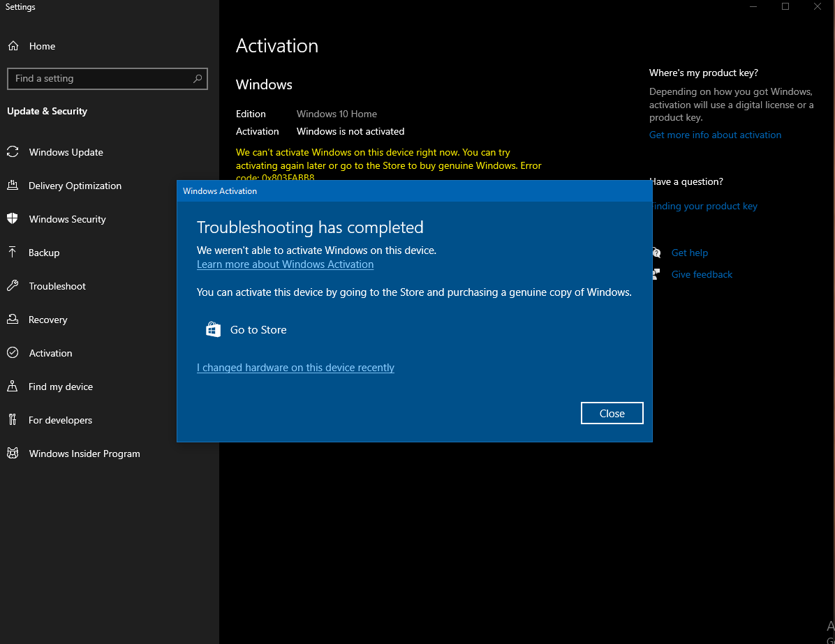Click the Backup arrow icon
835x644 pixels.
click(x=13, y=253)
